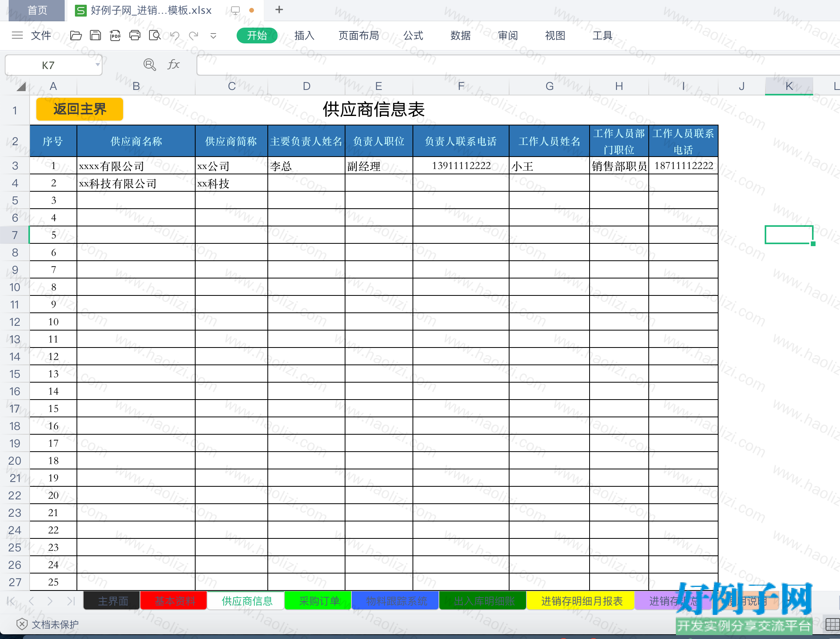The height and width of the screenshot is (639, 840).
Task: Open the name box dropdown arrow
Action: point(97,65)
